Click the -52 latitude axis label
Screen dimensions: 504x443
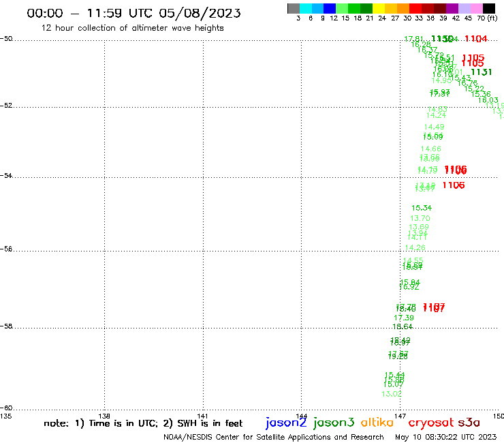pyautogui.click(x=6, y=106)
